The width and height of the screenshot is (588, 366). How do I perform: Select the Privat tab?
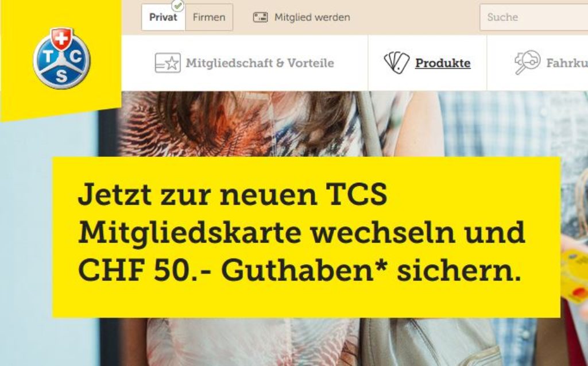(x=163, y=17)
